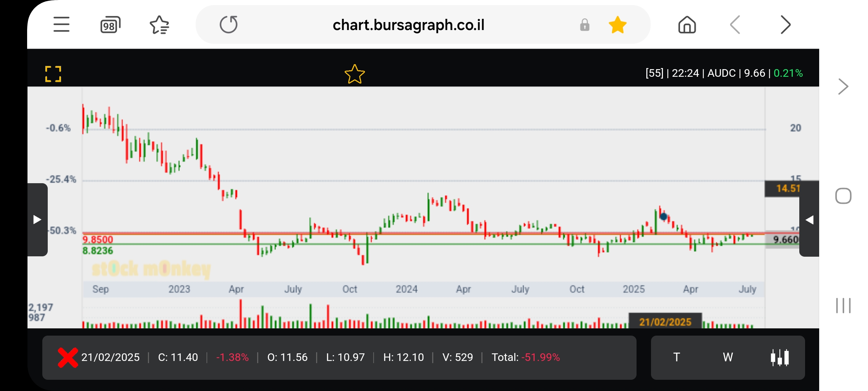Click the blue marker dot on chart
The height and width of the screenshot is (391, 868).
[663, 216]
